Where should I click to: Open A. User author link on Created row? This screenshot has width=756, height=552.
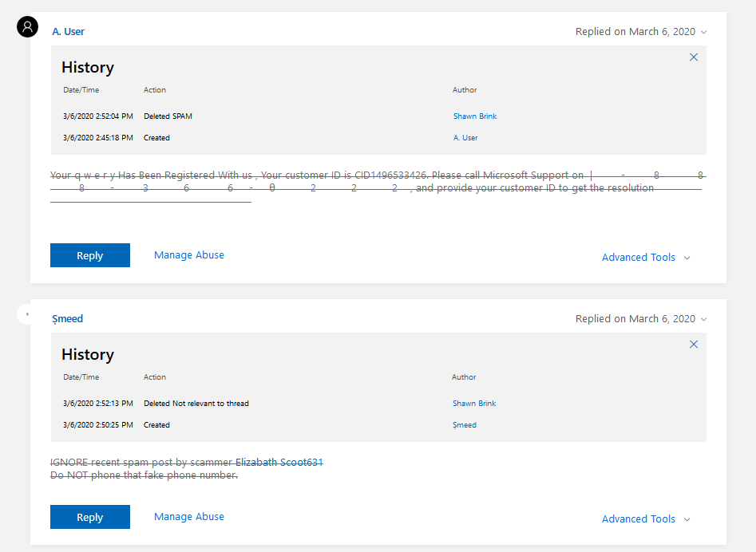(x=465, y=138)
